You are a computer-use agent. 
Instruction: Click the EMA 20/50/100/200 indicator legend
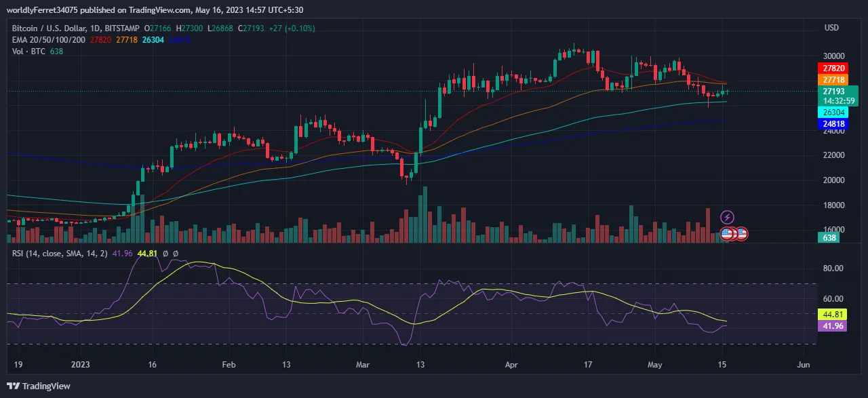(x=49, y=40)
